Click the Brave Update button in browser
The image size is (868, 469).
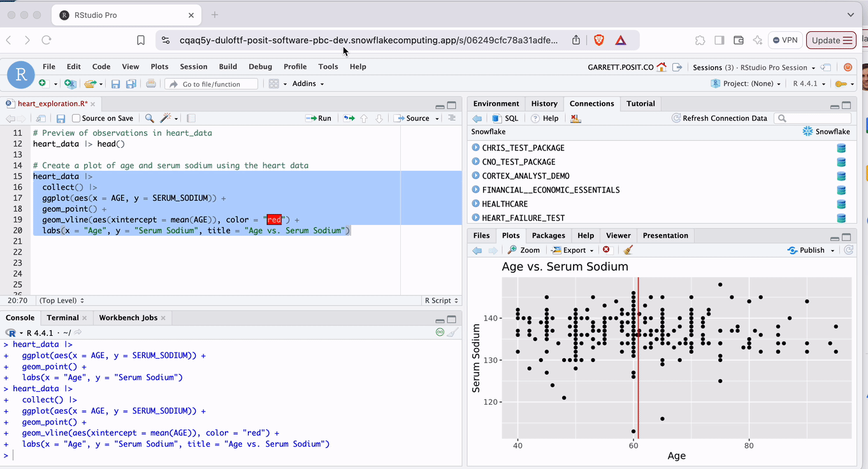tap(832, 40)
